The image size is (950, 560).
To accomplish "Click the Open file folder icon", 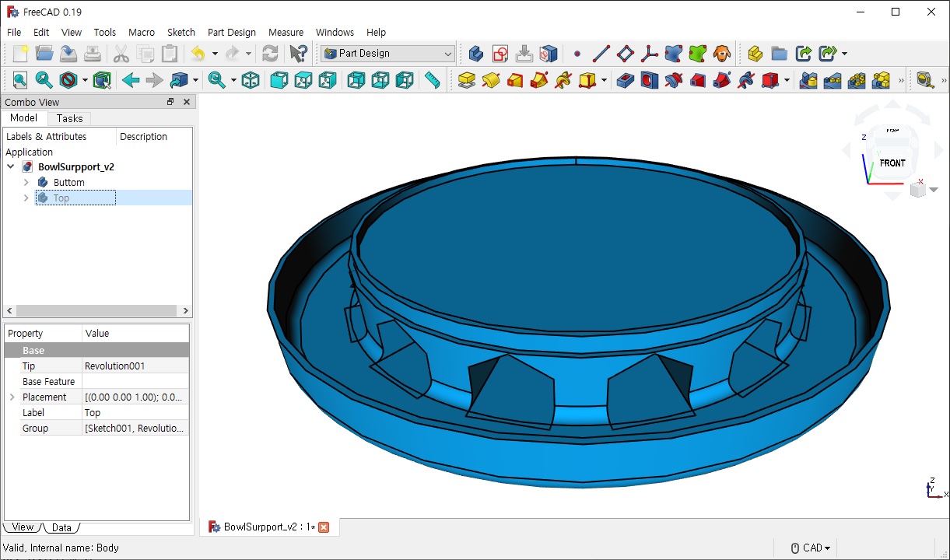I will pos(44,54).
